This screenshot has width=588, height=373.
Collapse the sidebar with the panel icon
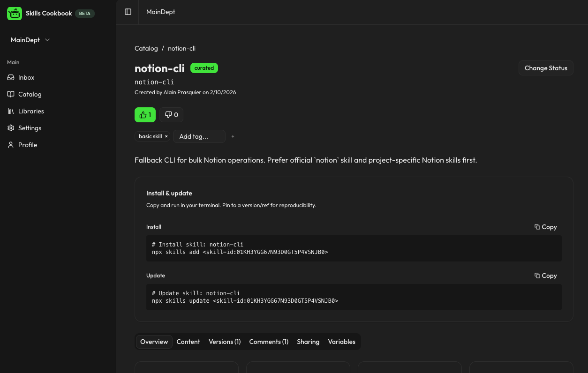coord(128,12)
